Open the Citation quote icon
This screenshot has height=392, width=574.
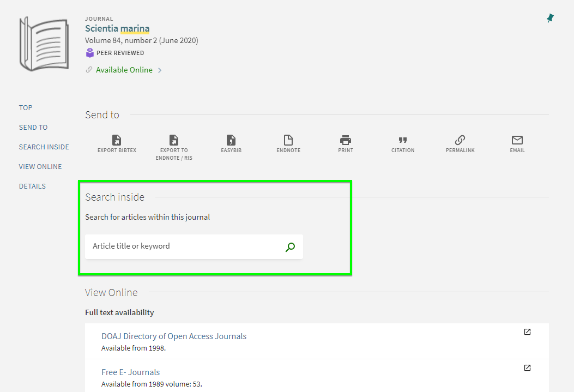pyautogui.click(x=403, y=140)
